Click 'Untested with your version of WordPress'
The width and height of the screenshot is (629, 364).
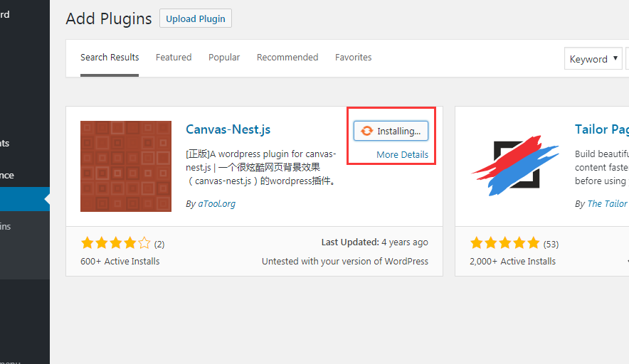(x=345, y=262)
